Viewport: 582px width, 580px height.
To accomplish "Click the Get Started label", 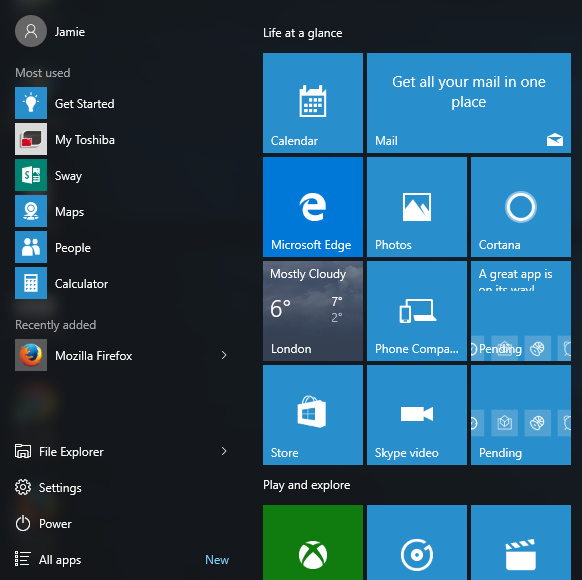I will coord(85,104).
